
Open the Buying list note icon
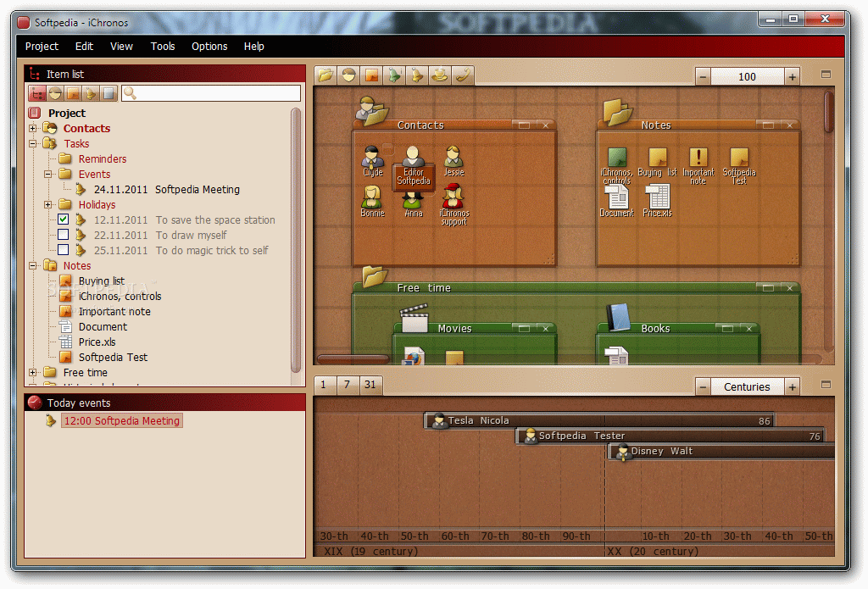pyautogui.click(x=657, y=162)
